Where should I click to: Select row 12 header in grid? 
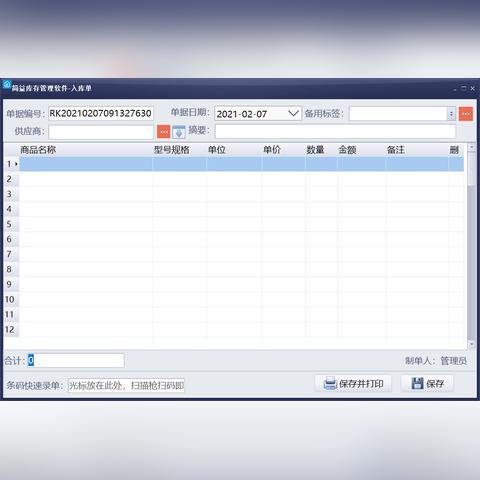[12, 329]
